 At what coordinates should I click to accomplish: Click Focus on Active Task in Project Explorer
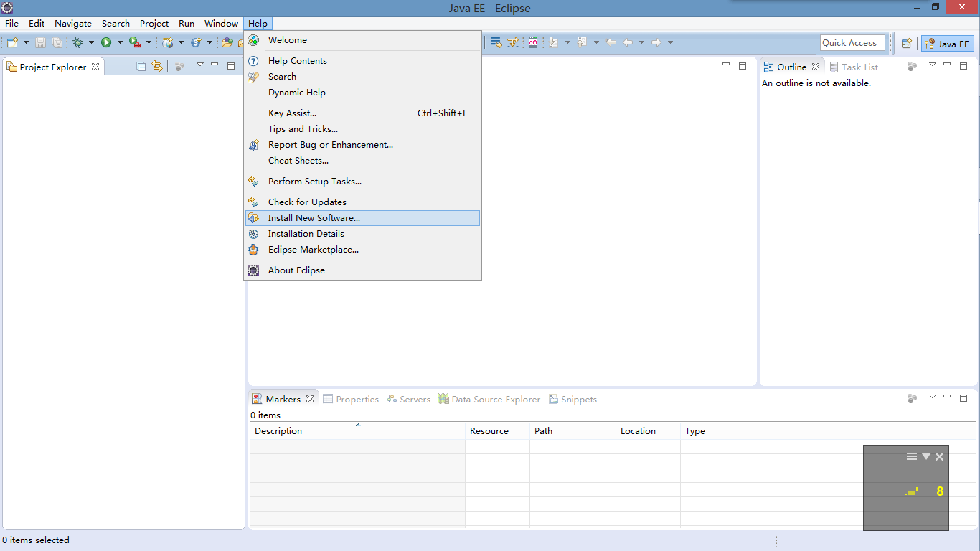[x=179, y=67]
